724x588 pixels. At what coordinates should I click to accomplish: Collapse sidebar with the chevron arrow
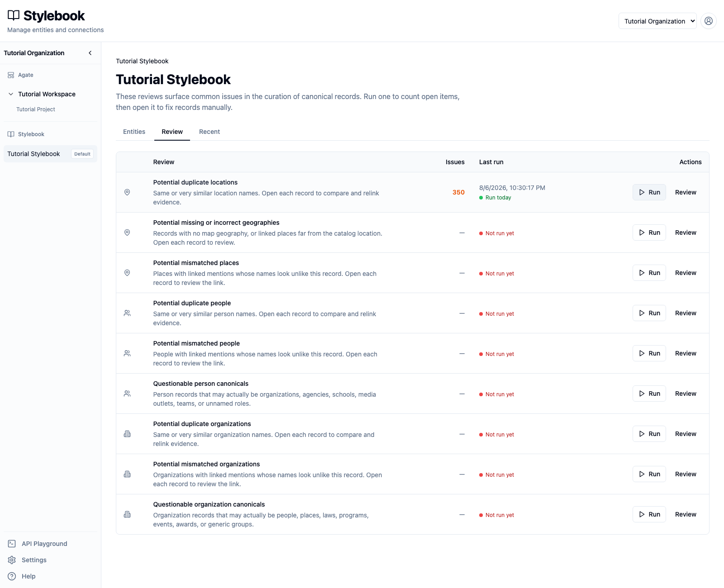(90, 53)
